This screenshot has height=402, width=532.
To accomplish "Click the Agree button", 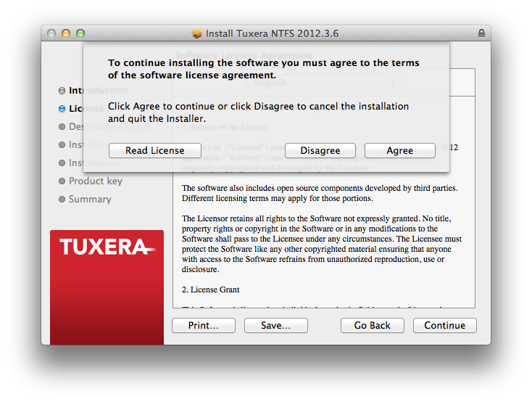I will tap(399, 150).
